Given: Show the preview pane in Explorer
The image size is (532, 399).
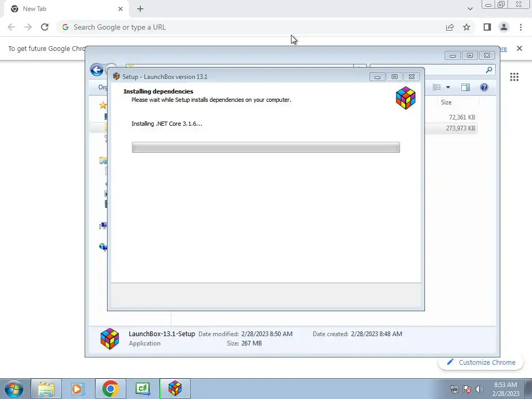Looking at the screenshot, I should [465, 87].
